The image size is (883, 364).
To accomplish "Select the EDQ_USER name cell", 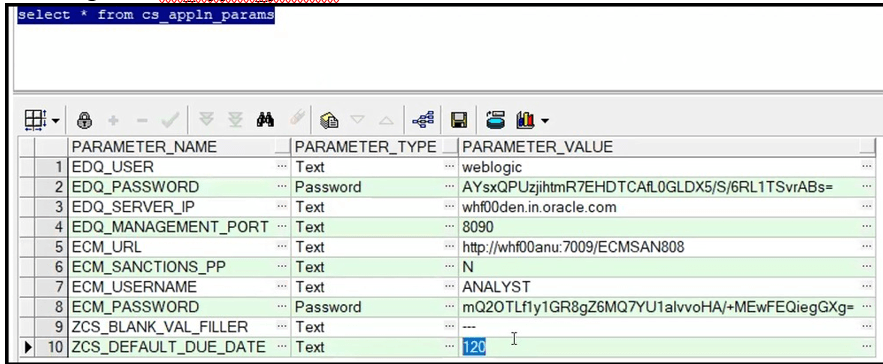I will click(179, 167).
